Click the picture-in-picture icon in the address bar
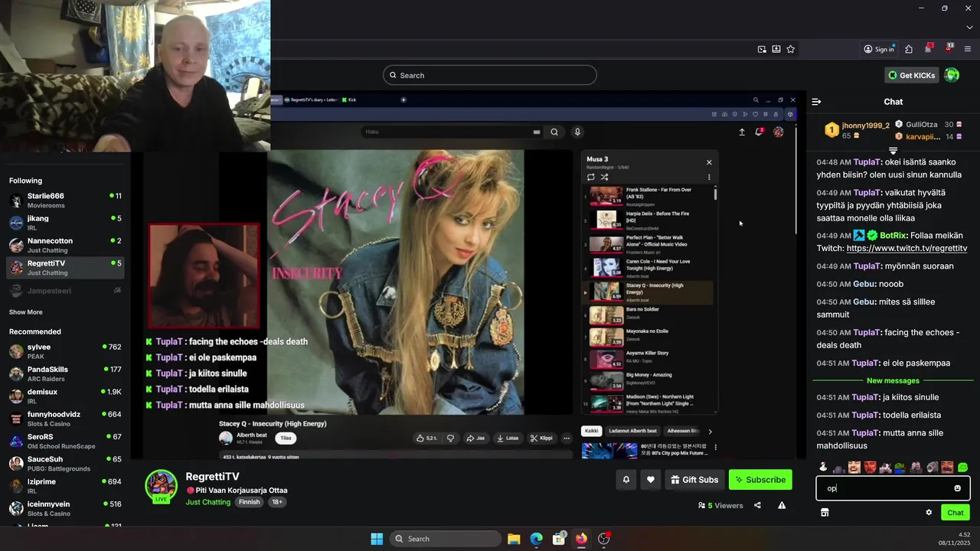This screenshot has height=551, width=980. pos(762,49)
